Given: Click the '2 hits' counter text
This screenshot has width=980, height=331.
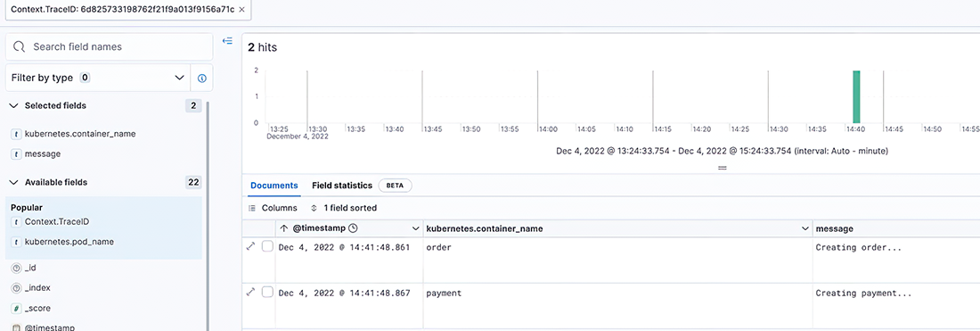Looking at the screenshot, I should [263, 47].
